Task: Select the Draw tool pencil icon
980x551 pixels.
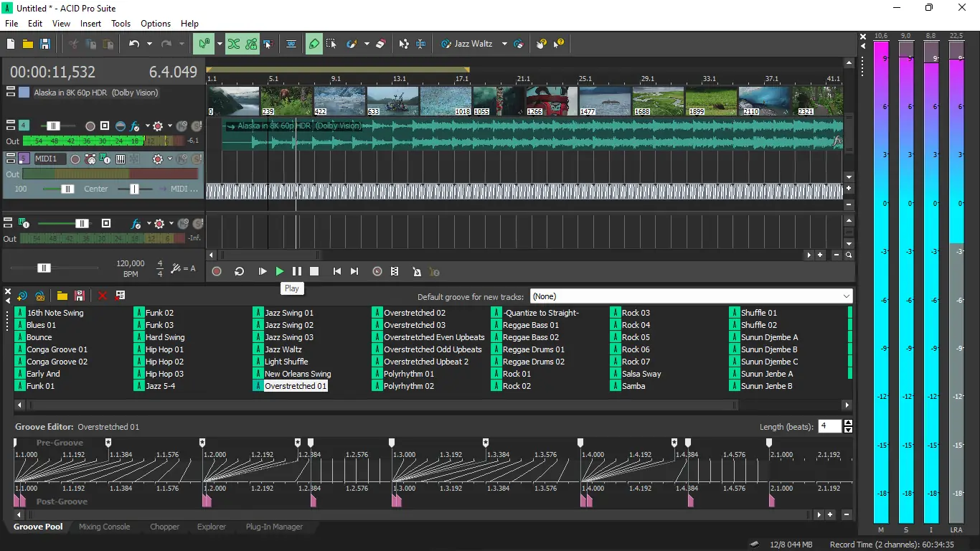Action: click(x=314, y=44)
